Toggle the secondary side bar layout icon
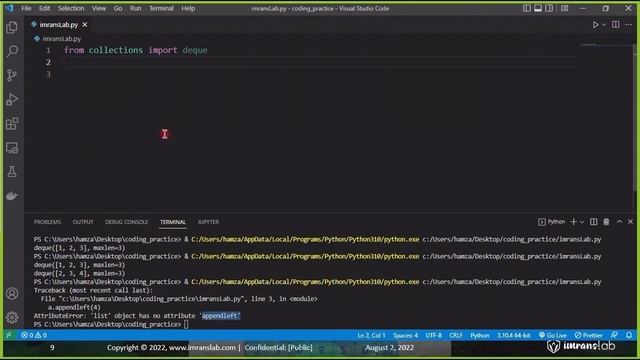 pos(549,8)
